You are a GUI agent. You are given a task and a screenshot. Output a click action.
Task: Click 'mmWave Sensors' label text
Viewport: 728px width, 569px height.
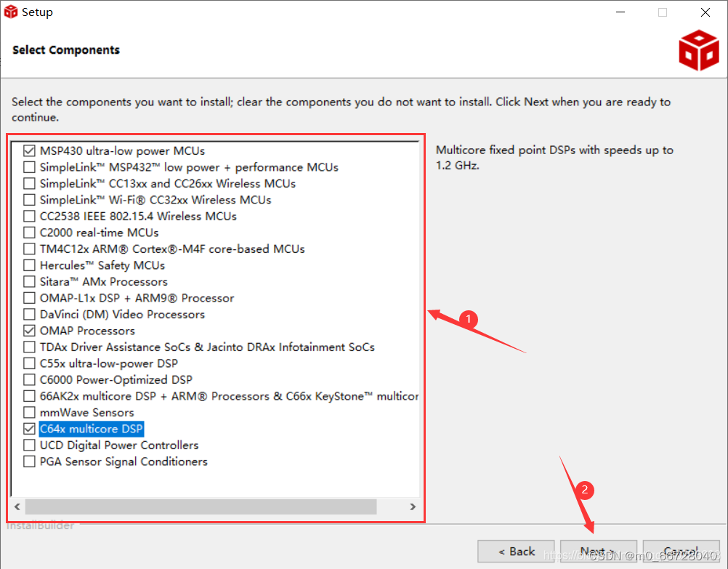[x=86, y=413]
